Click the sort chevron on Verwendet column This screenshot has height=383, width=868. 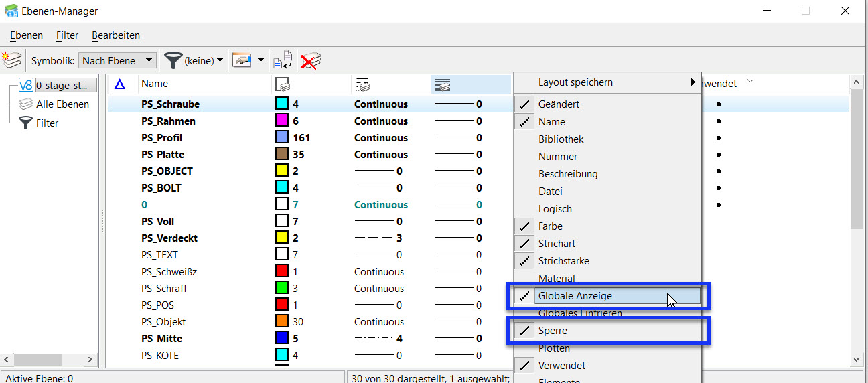[x=750, y=82]
